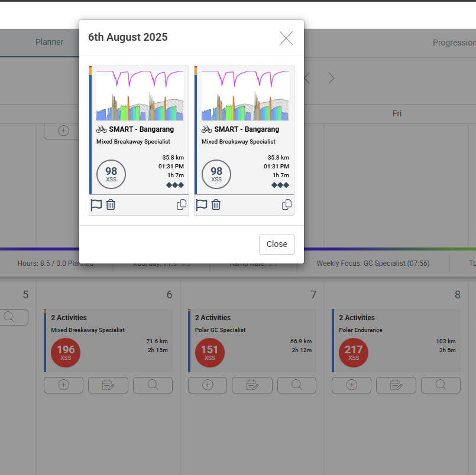Open magnifier search on day 6
The width and height of the screenshot is (476, 475).
coord(153,385)
